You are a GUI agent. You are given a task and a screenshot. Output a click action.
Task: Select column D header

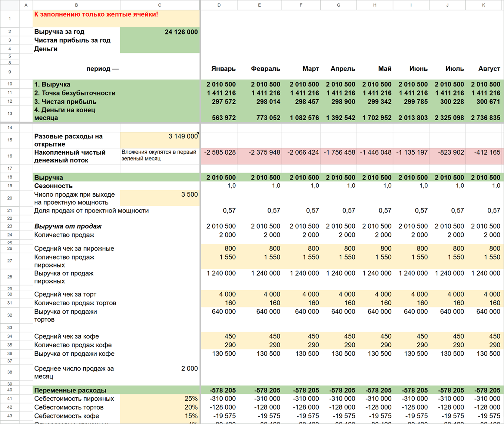pyautogui.click(x=219, y=5)
